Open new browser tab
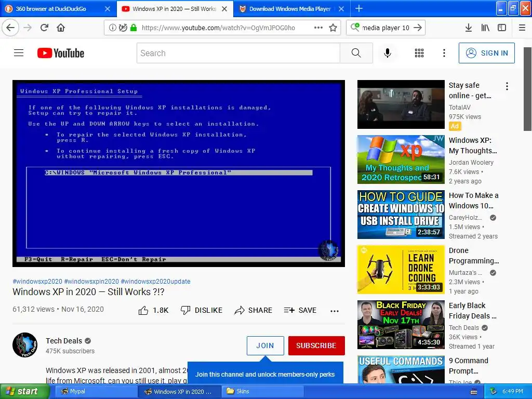Screen dimensions: 532x399 (359, 8)
